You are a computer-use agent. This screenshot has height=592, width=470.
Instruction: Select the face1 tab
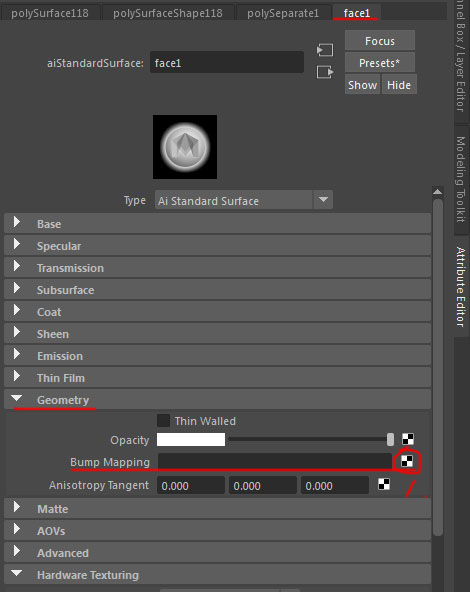(357, 13)
